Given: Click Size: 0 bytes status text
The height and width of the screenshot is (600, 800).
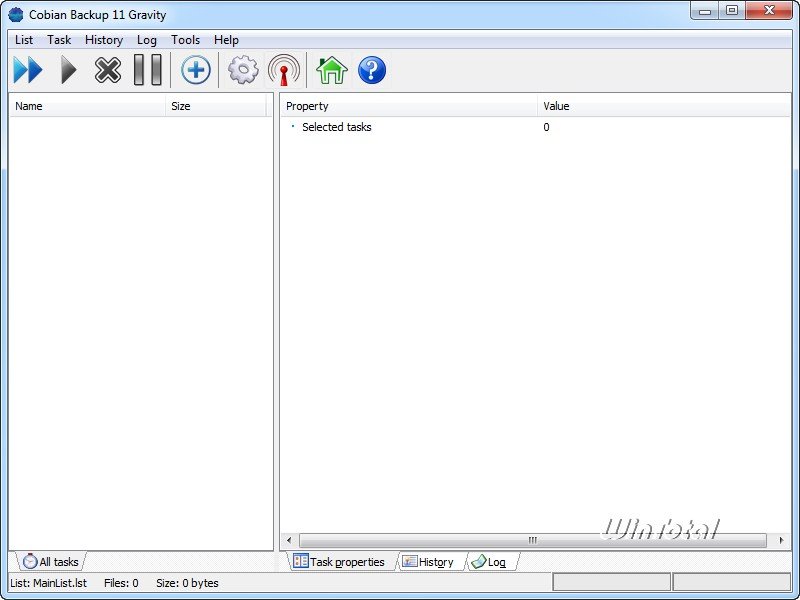Looking at the screenshot, I should click(x=187, y=583).
